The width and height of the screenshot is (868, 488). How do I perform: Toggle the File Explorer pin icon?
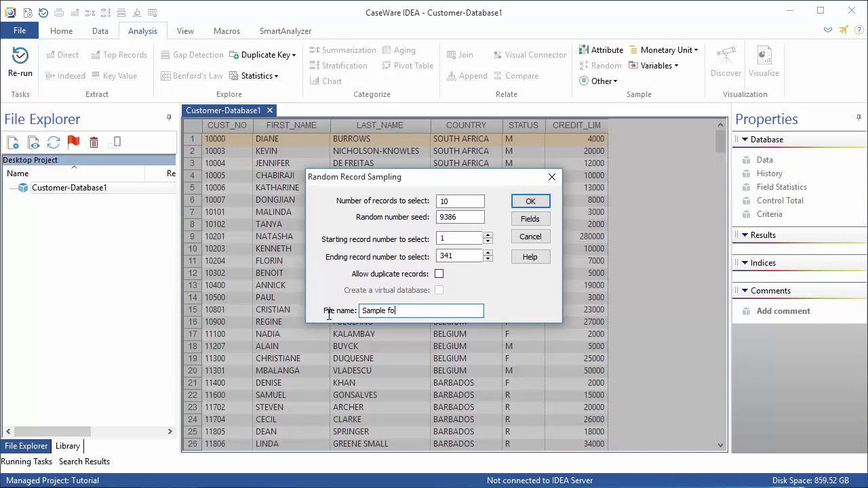coord(169,118)
